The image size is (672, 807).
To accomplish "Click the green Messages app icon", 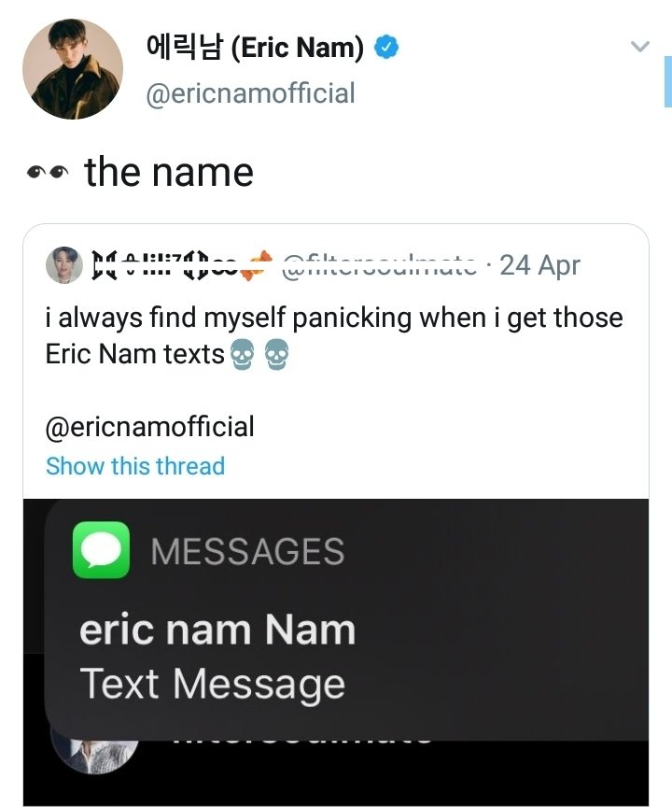I will (x=101, y=550).
